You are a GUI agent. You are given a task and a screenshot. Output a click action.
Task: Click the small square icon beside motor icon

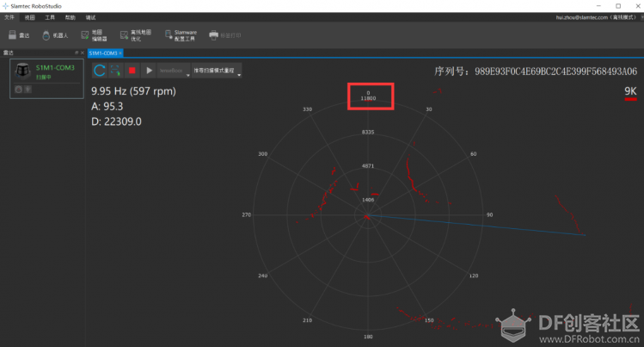tap(28, 90)
